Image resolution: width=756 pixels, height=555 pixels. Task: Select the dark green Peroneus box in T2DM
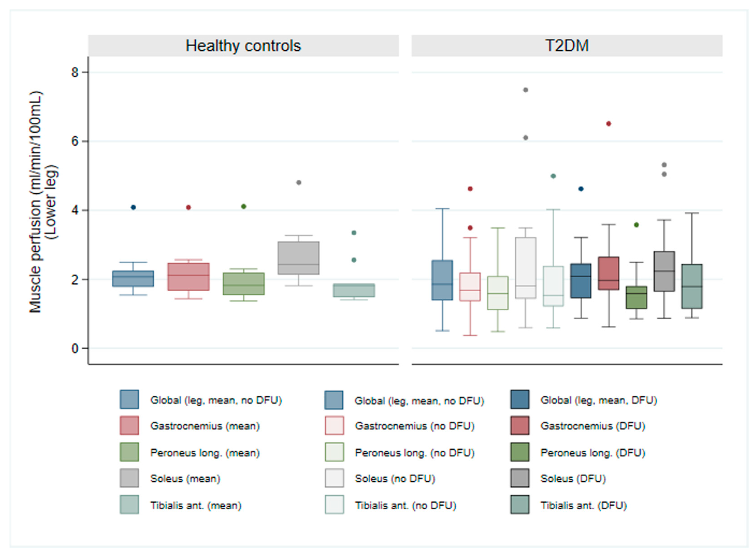coord(636,297)
